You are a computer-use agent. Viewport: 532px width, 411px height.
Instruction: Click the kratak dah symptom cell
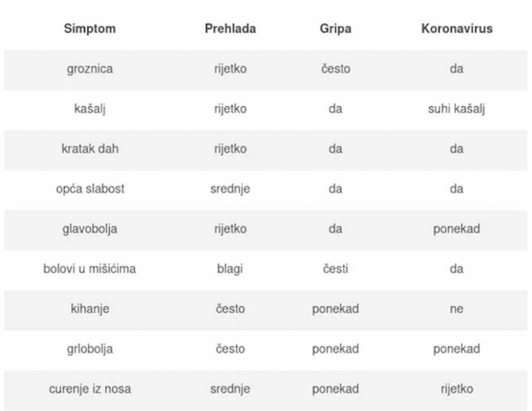(90, 149)
